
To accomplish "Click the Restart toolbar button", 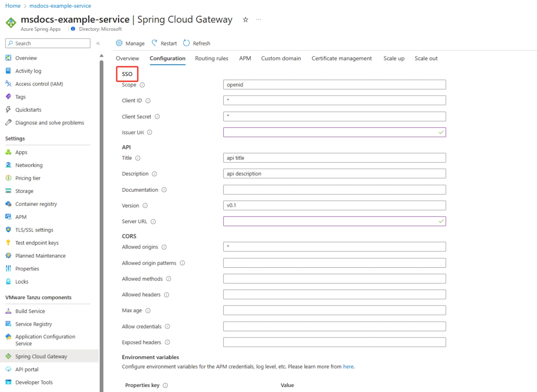I will click(x=164, y=43).
